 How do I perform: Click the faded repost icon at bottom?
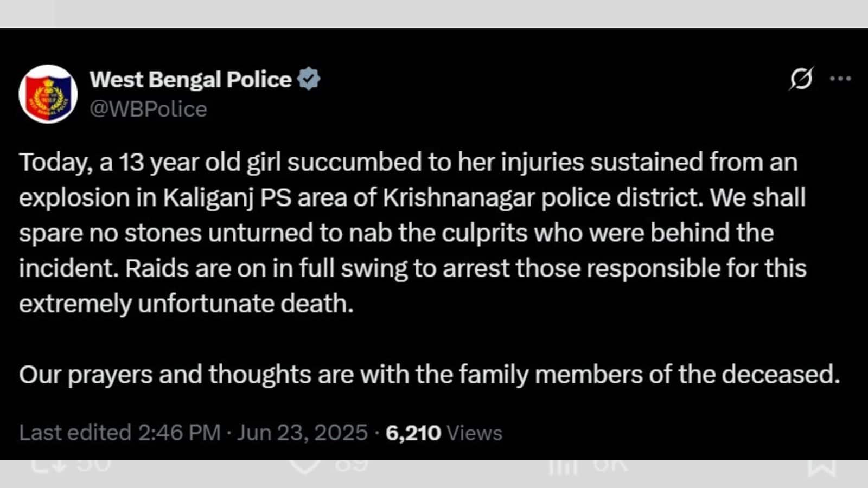point(48,465)
